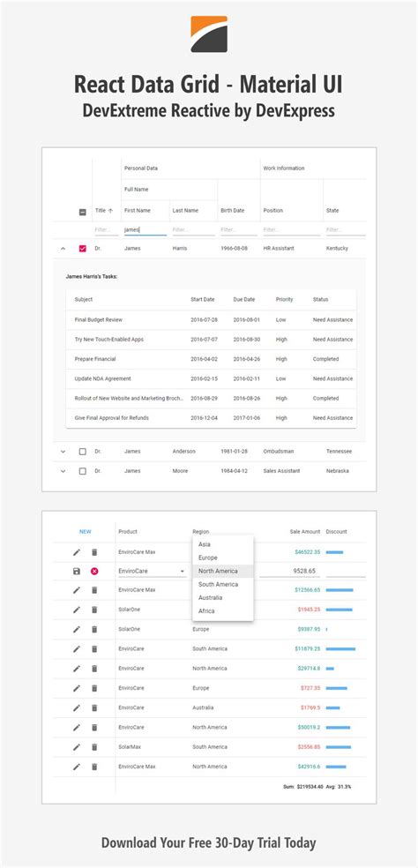Click the Final Budget Review task
418x868 pixels.
coord(99,320)
